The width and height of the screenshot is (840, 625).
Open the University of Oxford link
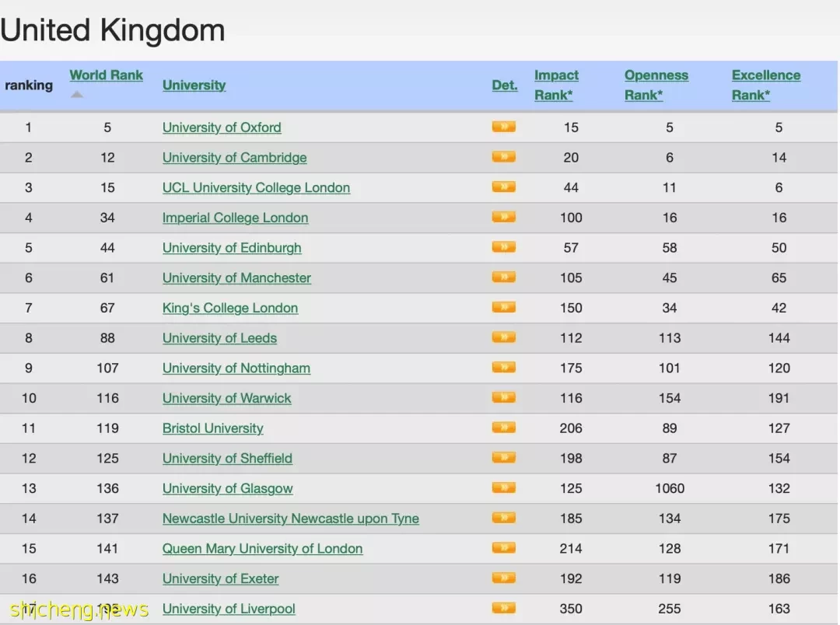(x=222, y=127)
